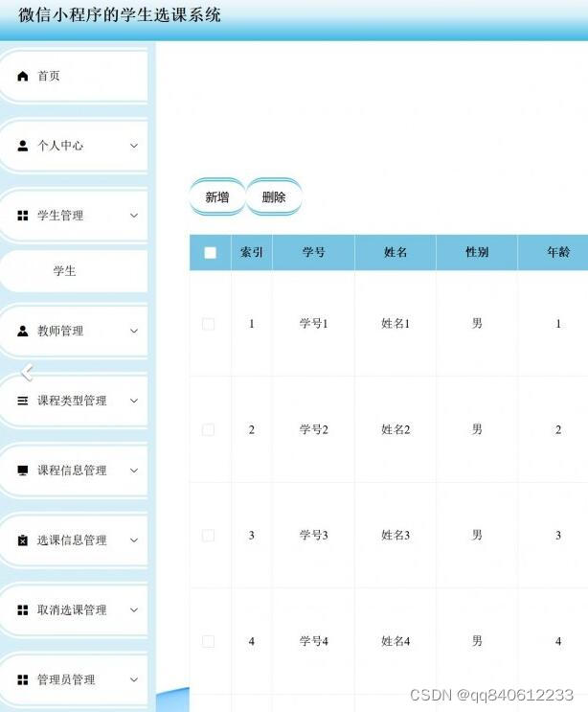The height and width of the screenshot is (712, 588).
Task: Check the checkbox for row 学号3
Action: click(209, 536)
